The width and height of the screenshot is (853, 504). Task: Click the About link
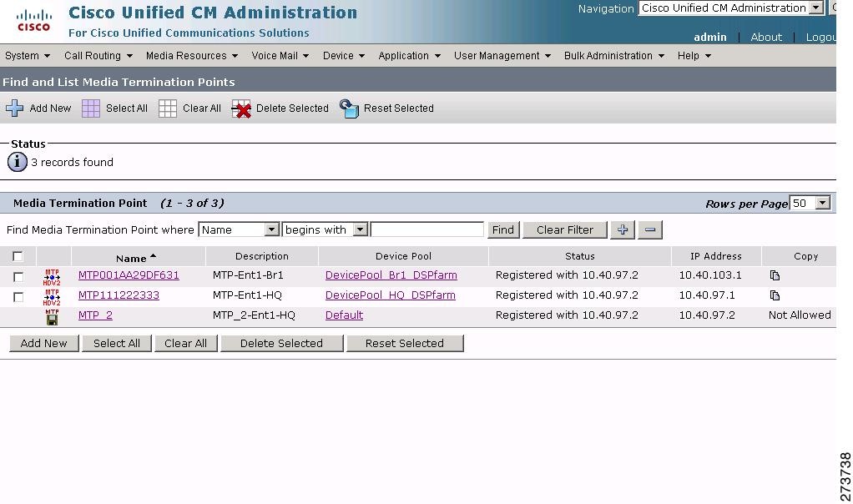click(766, 37)
